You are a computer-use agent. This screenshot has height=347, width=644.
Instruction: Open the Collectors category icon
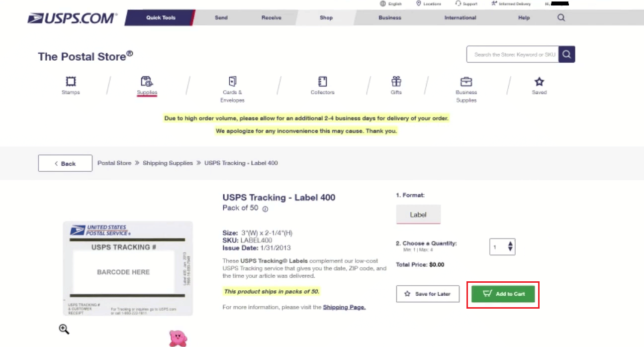point(322,81)
